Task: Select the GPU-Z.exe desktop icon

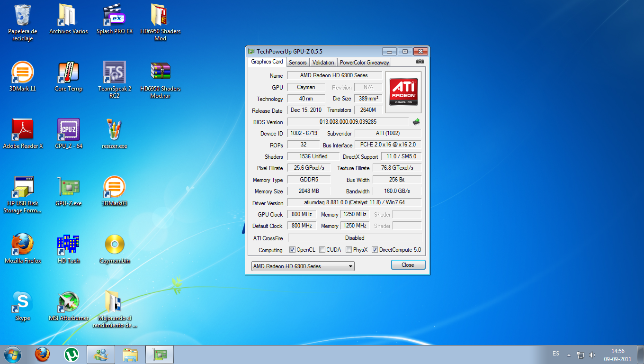Action: pos(68,191)
